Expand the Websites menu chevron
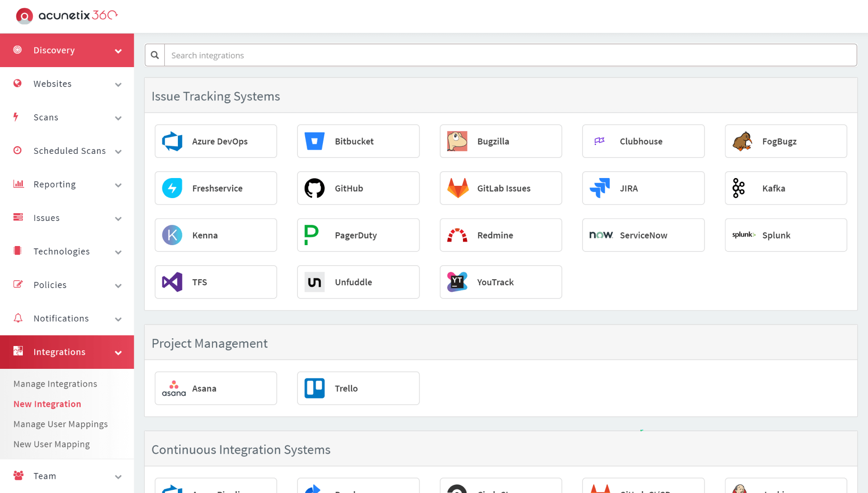 118,84
